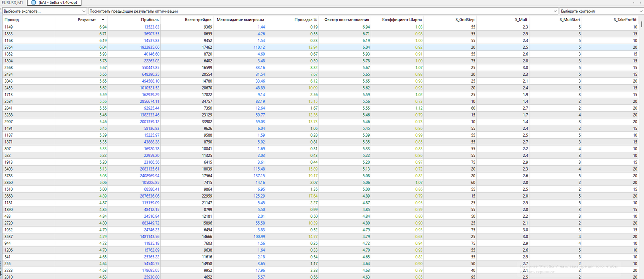Screen dimensions: 644x279
Task: Click profit value 1481143.56
Action: point(149,236)
